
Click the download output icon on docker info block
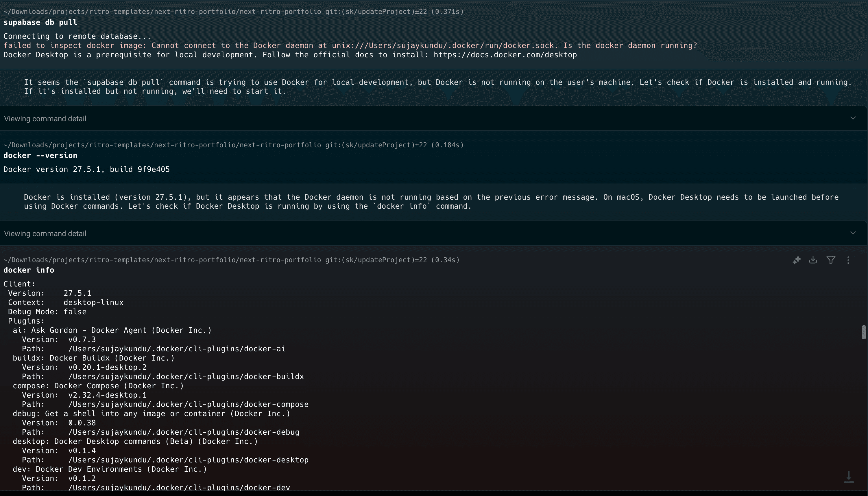pyautogui.click(x=813, y=260)
